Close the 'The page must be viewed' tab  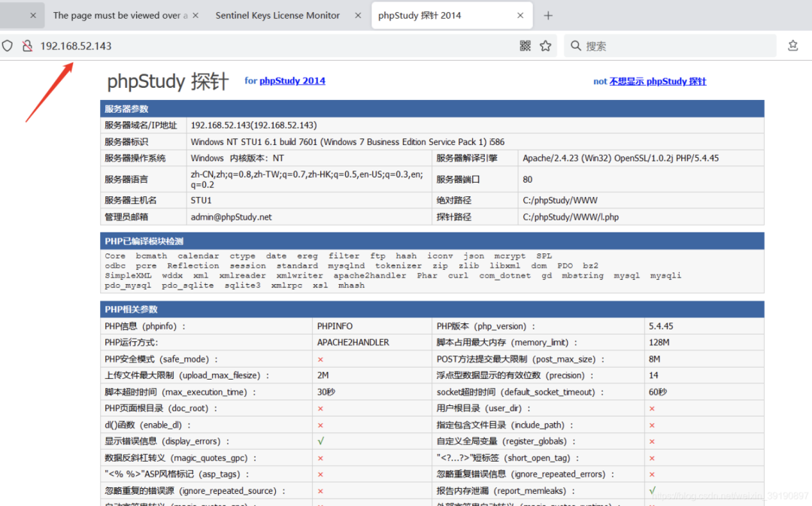point(195,16)
